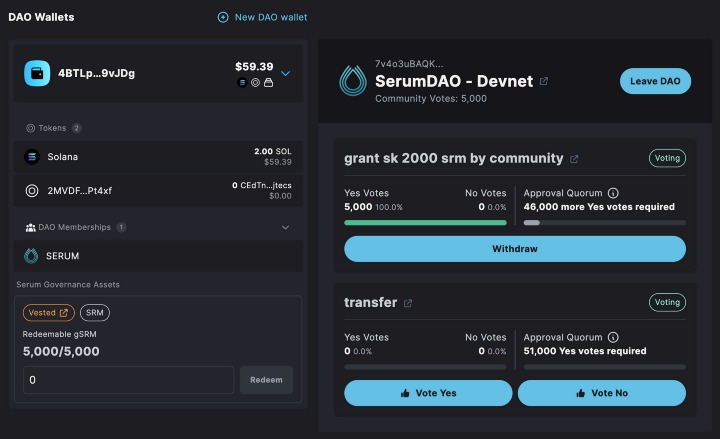
Task: Click the gSRM redeem amount input field
Action: coord(129,380)
